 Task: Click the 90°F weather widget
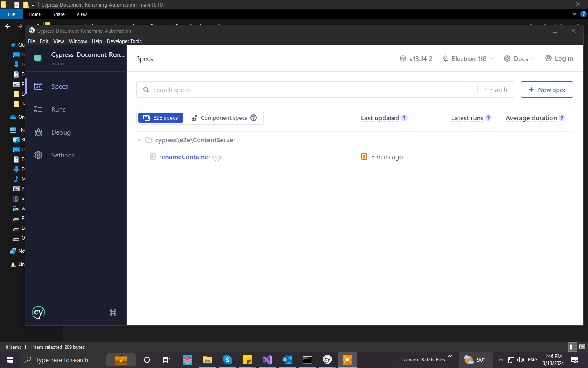click(476, 360)
